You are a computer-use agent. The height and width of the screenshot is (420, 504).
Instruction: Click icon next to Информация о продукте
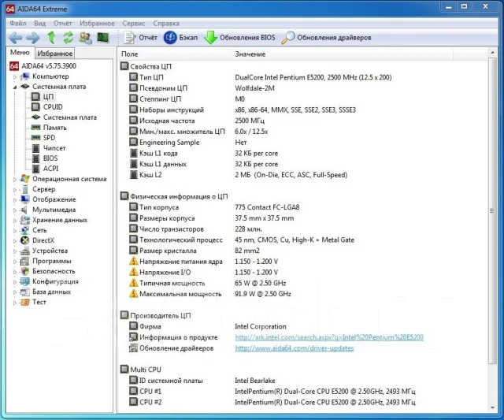[x=133, y=337]
